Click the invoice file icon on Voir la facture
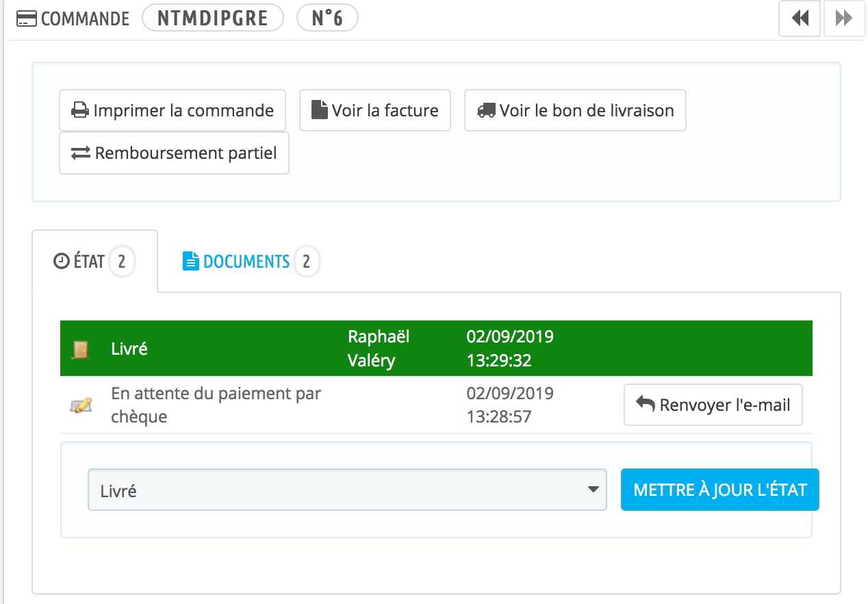Viewport: 868px width, 604px height. pos(319,110)
